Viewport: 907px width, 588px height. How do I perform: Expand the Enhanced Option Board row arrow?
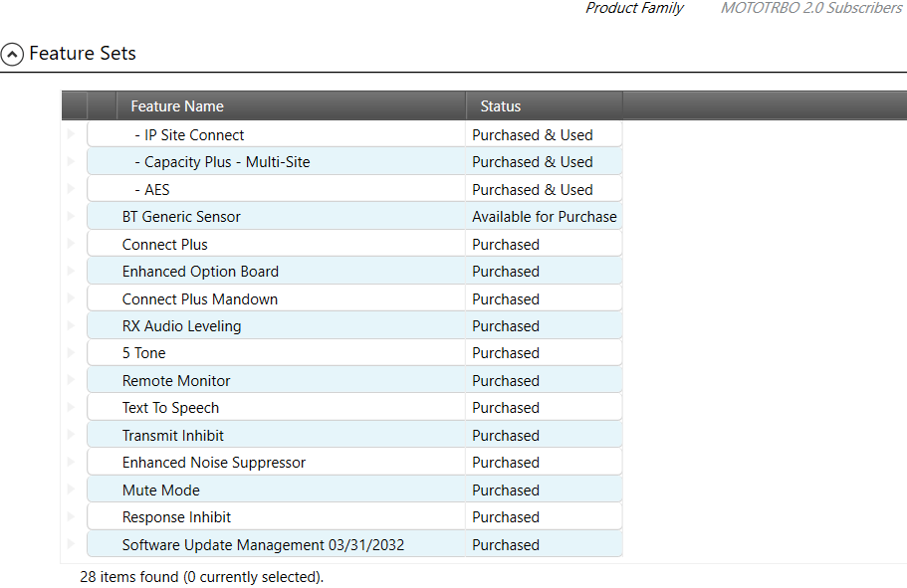(71, 271)
